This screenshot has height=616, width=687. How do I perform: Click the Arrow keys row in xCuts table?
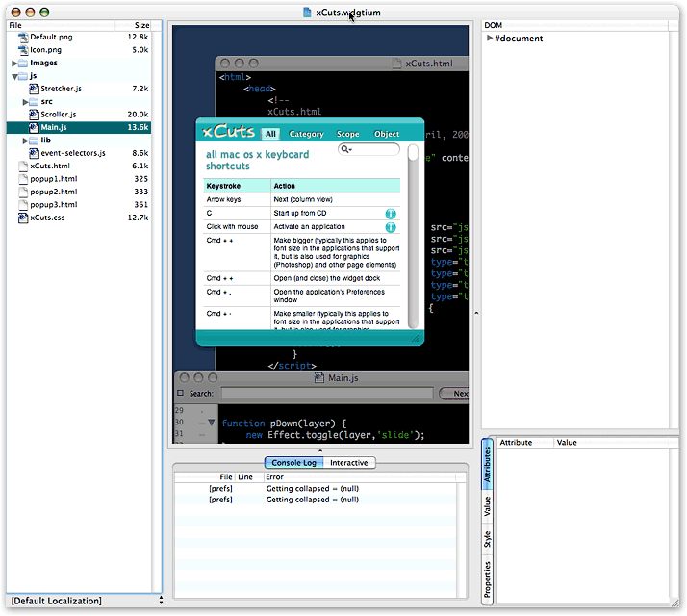coord(302,199)
